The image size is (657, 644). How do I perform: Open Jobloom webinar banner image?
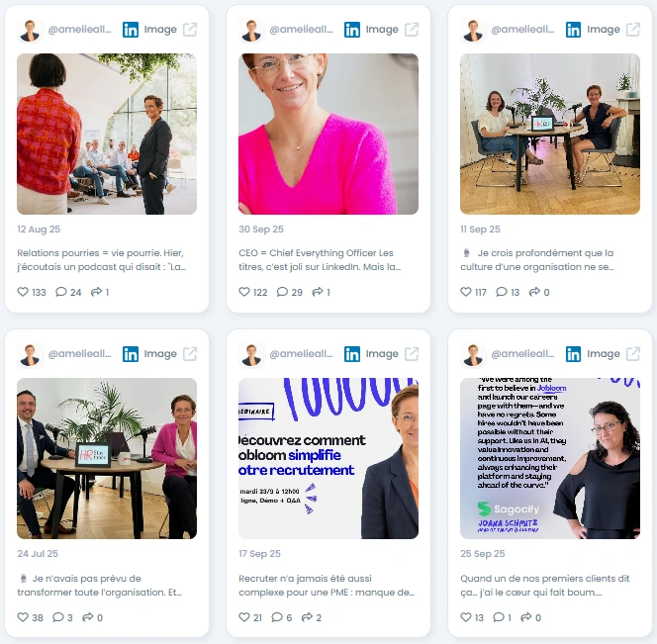(328, 458)
